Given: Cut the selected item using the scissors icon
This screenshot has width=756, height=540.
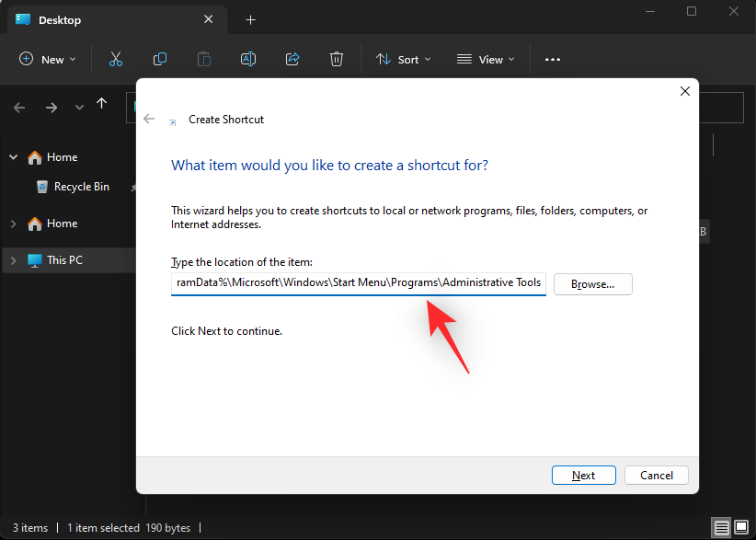Looking at the screenshot, I should pyautogui.click(x=115, y=59).
